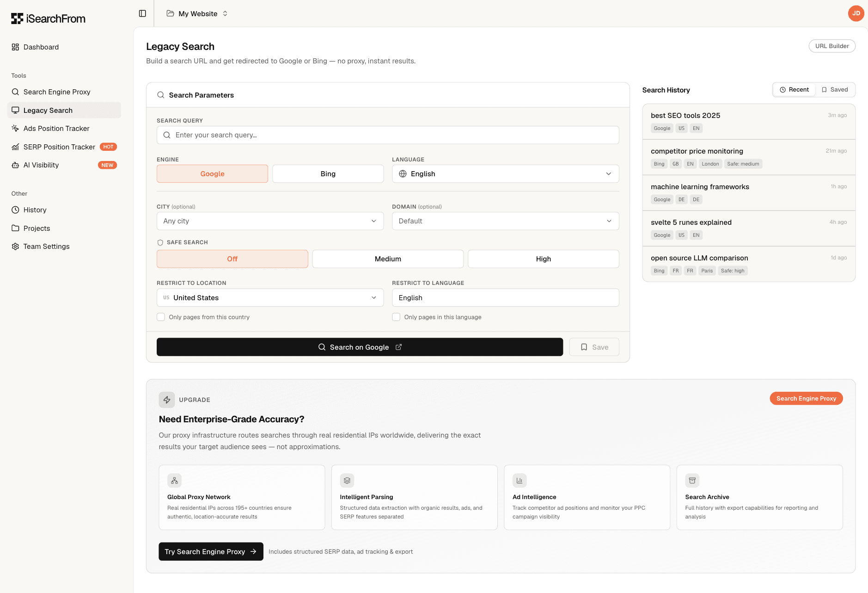The image size is (868, 593).
Task: Click the AI Visibility robot icon
Action: pyautogui.click(x=15, y=165)
